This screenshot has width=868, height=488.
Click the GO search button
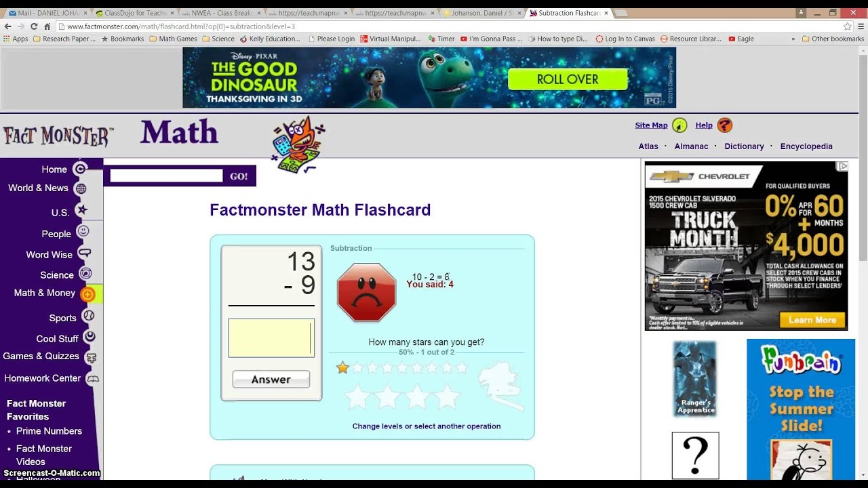point(239,176)
